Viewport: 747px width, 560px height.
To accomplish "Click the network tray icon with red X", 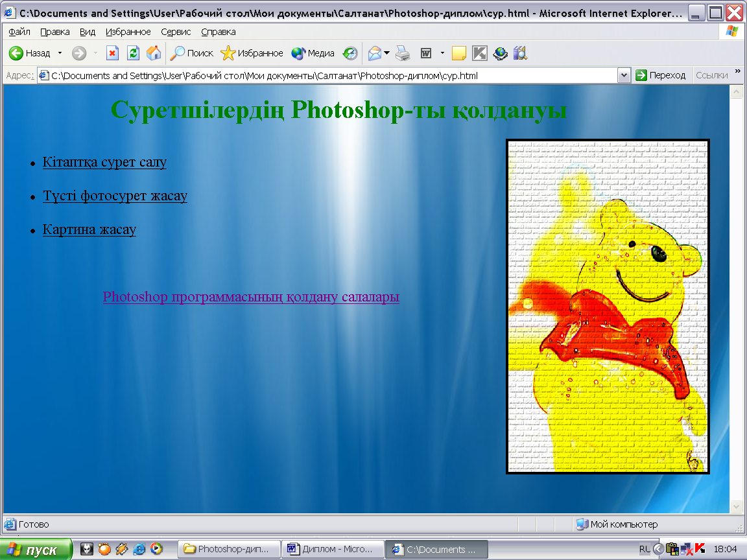I will (x=687, y=550).
